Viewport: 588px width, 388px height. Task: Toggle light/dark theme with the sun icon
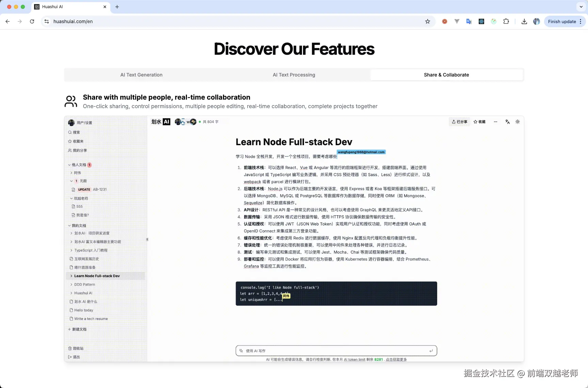click(518, 121)
